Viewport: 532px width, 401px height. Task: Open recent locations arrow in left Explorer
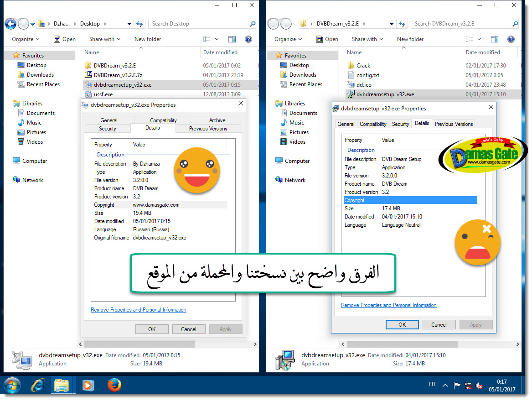[x=32, y=24]
